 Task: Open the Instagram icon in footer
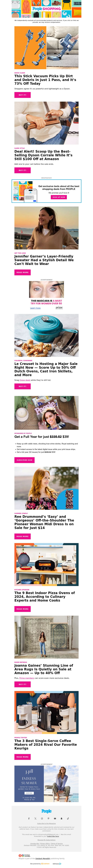tap(42, 818)
